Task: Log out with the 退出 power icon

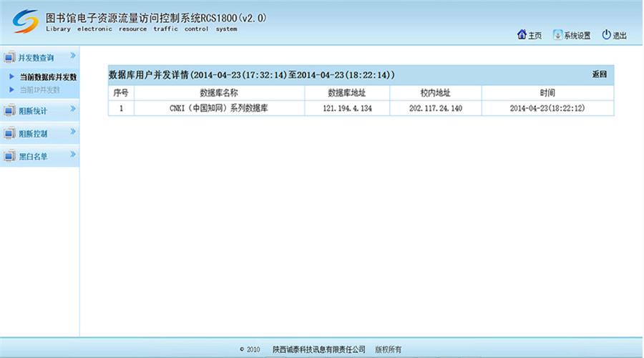Action: click(606, 35)
